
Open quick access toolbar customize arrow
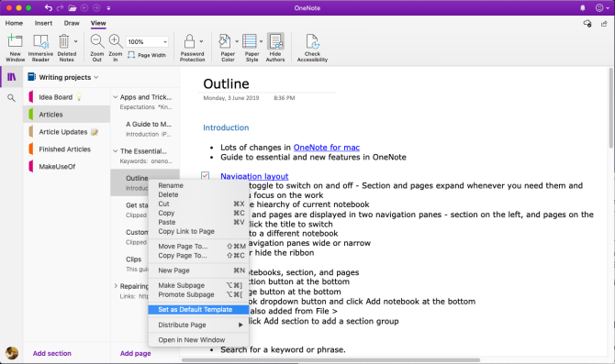[x=108, y=8]
